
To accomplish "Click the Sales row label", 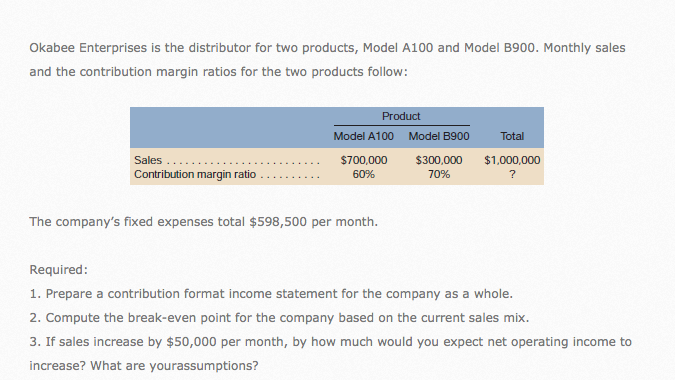I will tap(148, 160).
